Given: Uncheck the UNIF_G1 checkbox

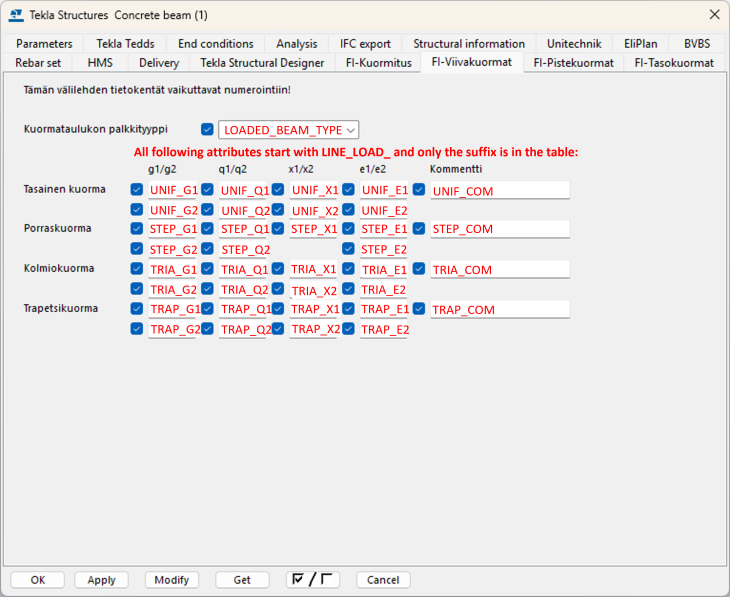Looking at the screenshot, I should [137, 190].
